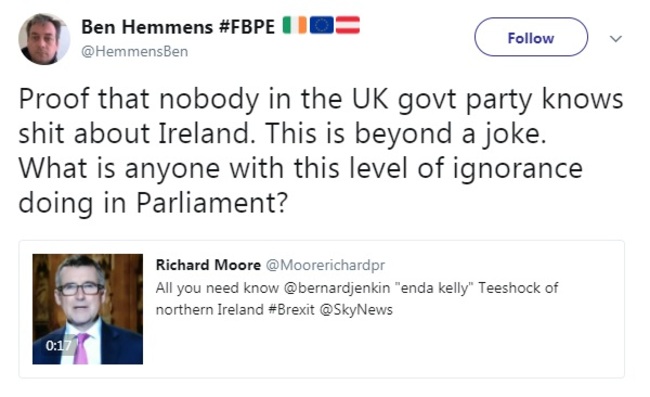The height and width of the screenshot is (397, 650).
Task: Click the main tweet text about Ireland
Action: 321,151
